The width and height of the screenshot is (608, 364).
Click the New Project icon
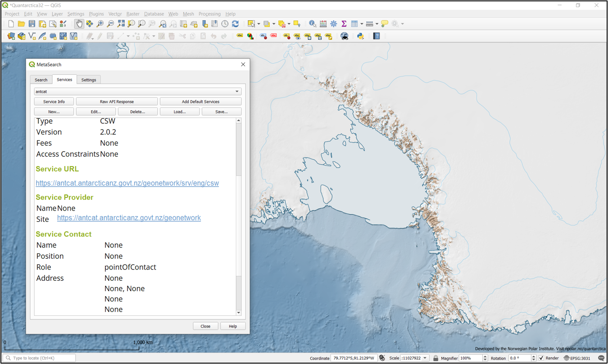tap(11, 24)
